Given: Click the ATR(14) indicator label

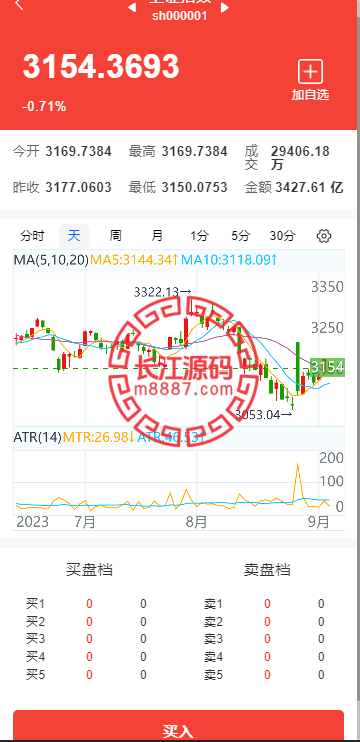Looking at the screenshot, I should pos(37,437).
